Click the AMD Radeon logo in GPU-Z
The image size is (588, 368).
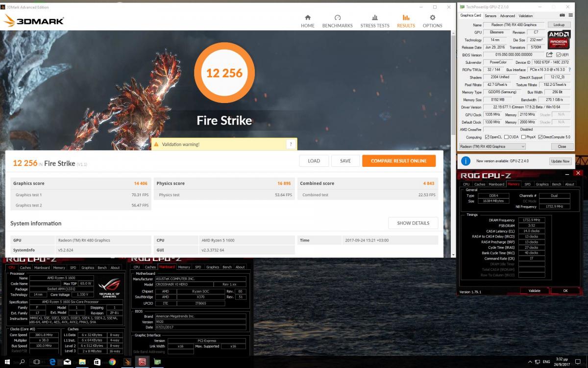tap(559, 39)
